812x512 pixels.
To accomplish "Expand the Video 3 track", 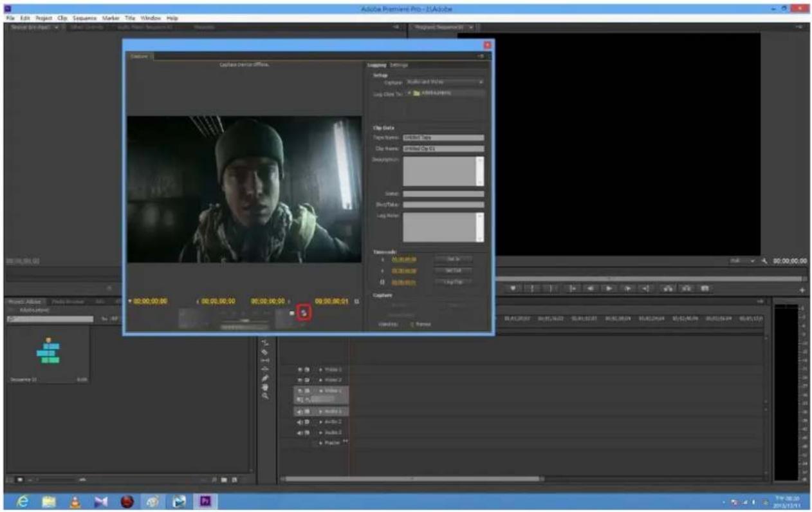I will [320, 370].
